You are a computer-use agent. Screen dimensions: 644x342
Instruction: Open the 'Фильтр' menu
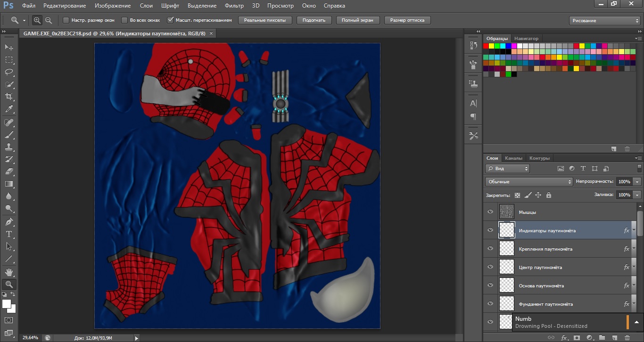(234, 6)
